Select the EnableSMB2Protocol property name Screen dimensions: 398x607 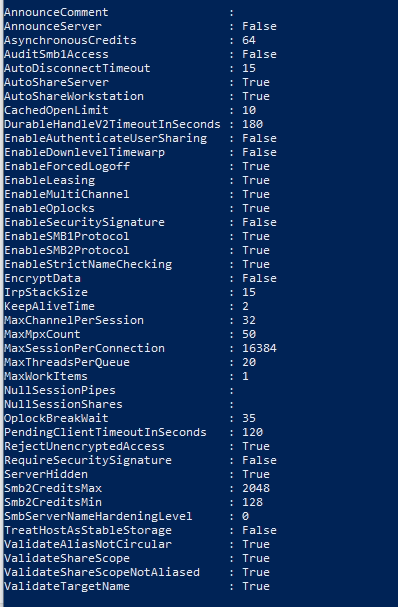coord(67,250)
